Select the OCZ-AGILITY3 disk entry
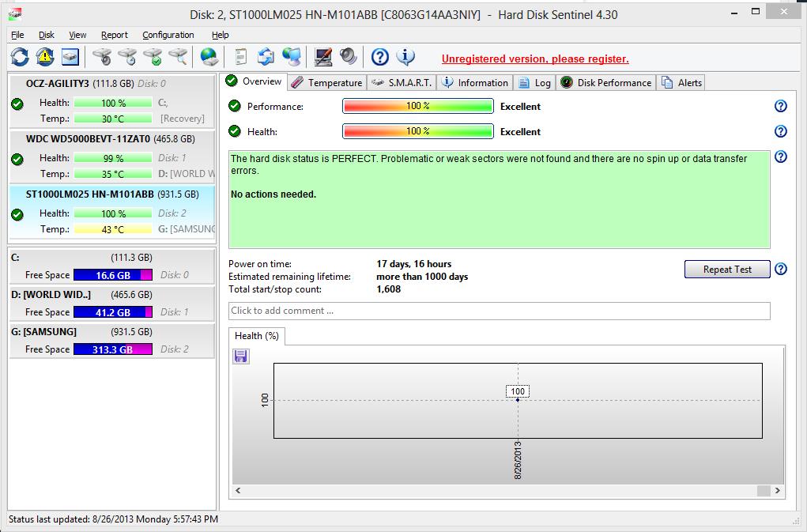Image resolution: width=807 pixels, height=532 pixels. tap(112, 101)
